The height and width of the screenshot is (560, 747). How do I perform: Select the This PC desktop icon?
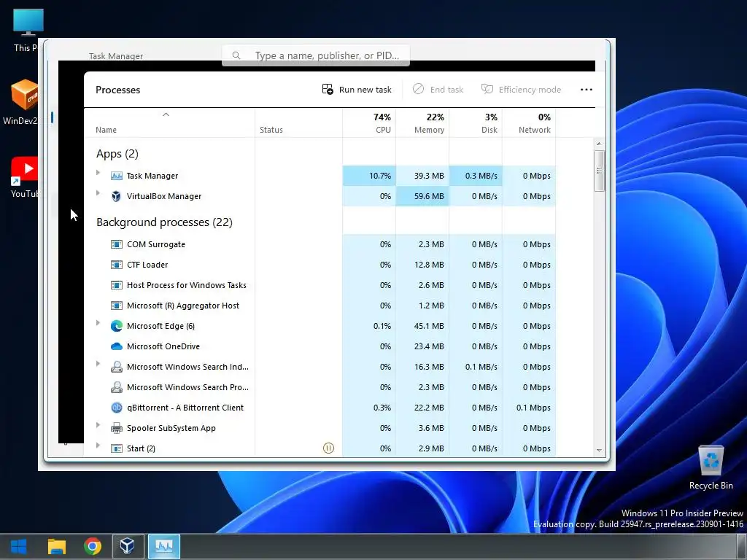point(26,30)
